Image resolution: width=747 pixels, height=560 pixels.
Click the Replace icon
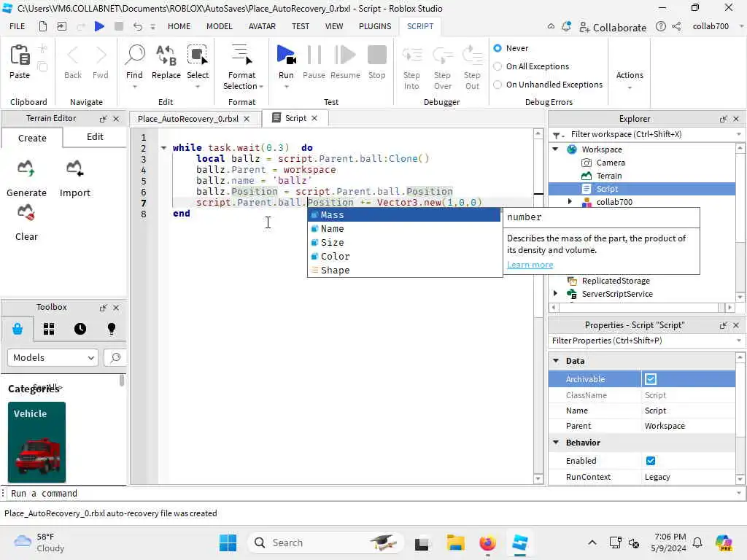(166, 55)
